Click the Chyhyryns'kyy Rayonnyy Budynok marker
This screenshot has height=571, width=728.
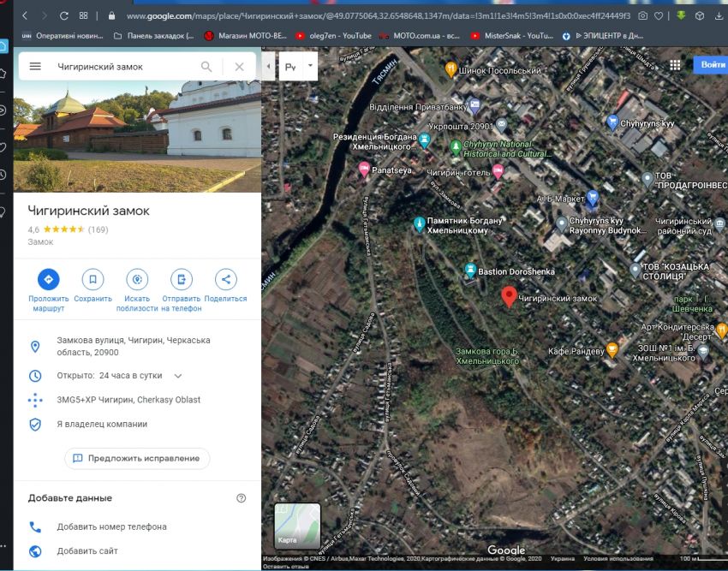tap(562, 224)
